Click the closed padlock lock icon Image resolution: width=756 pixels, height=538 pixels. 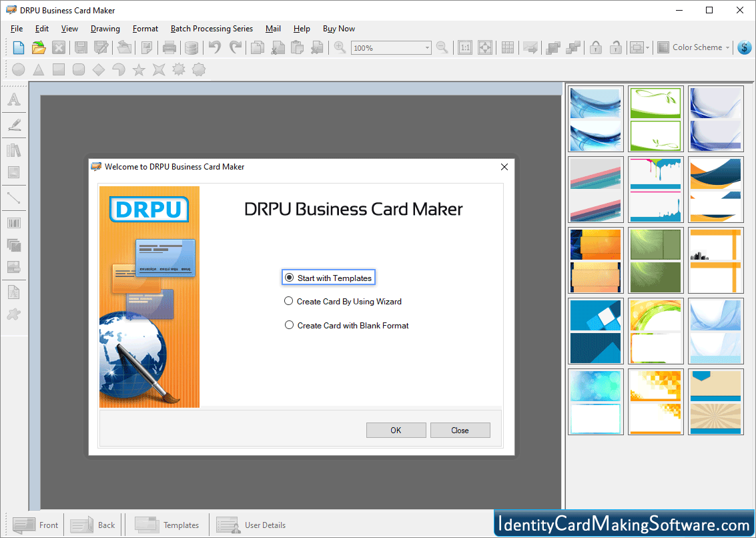[x=596, y=47]
